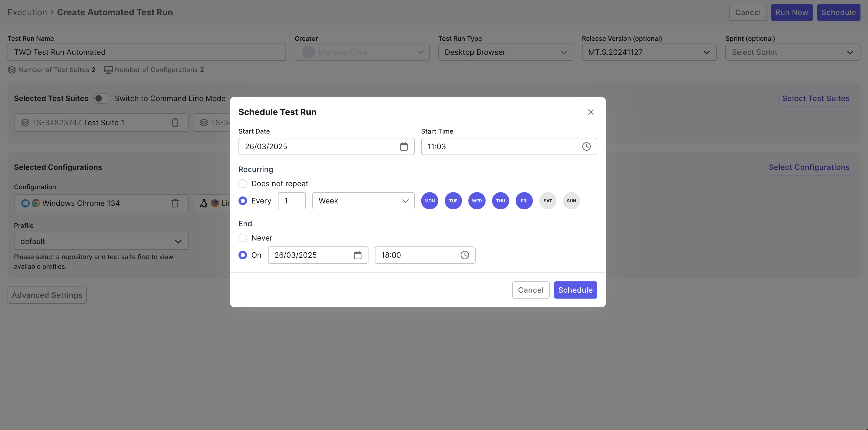The image size is (868, 430).
Task: Click the Linux penguin icon
Action: tap(204, 203)
